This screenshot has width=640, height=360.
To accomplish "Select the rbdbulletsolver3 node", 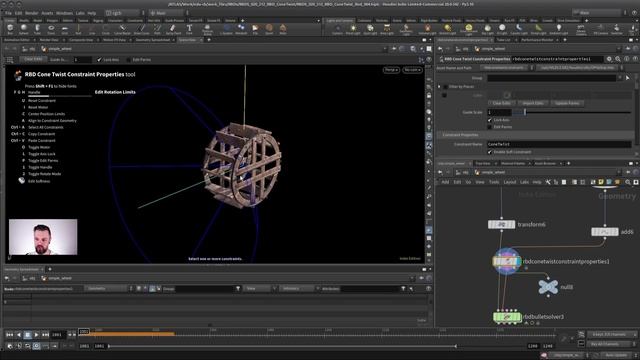I will click(507, 317).
